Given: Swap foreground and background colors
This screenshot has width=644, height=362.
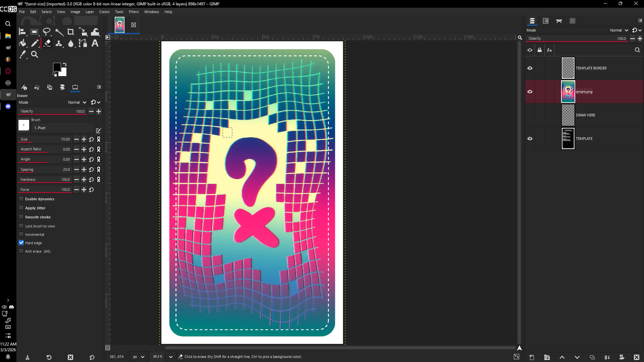Looking at the screenshot, I should 65,64.
